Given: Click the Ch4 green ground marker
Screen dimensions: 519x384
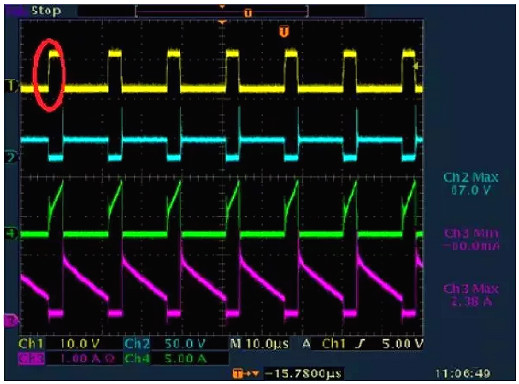Looking at the screenshot, I should 12,234.
